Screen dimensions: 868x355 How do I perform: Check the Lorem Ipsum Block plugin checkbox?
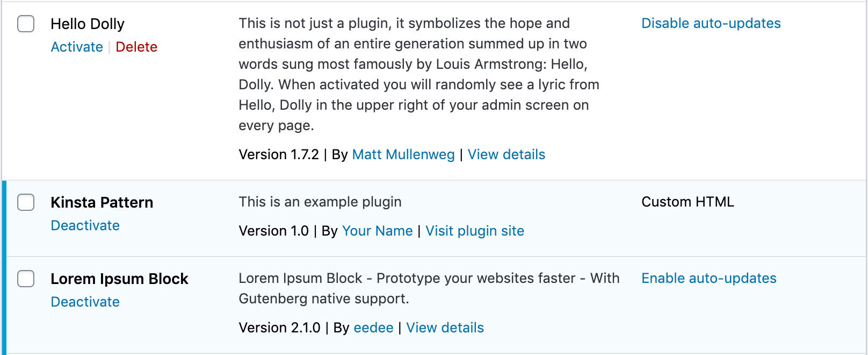coord(25,279)
